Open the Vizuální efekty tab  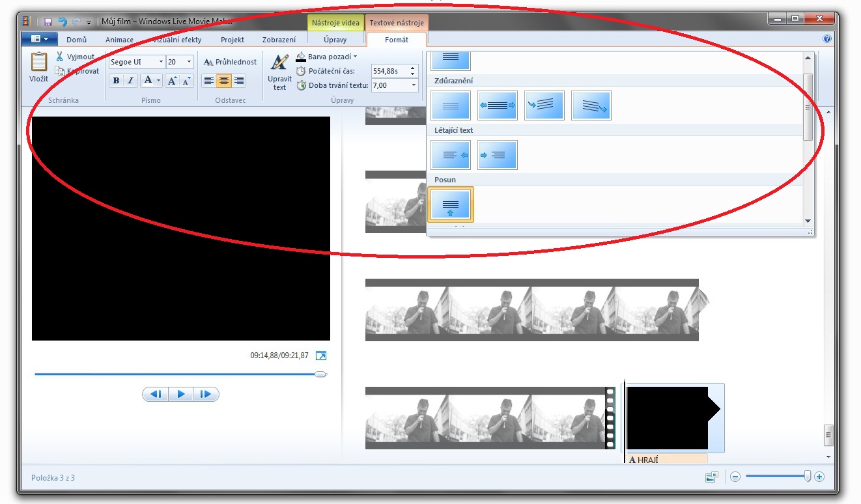point(177,40)
